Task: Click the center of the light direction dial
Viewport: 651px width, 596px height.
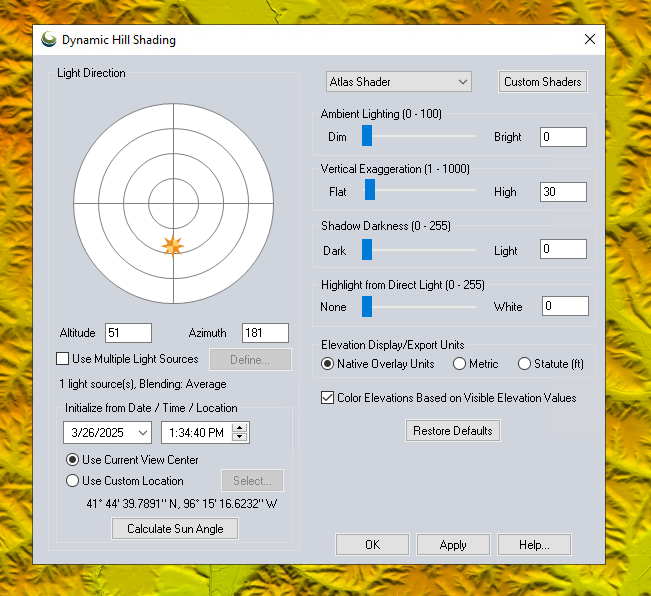Action: (174, 203)
